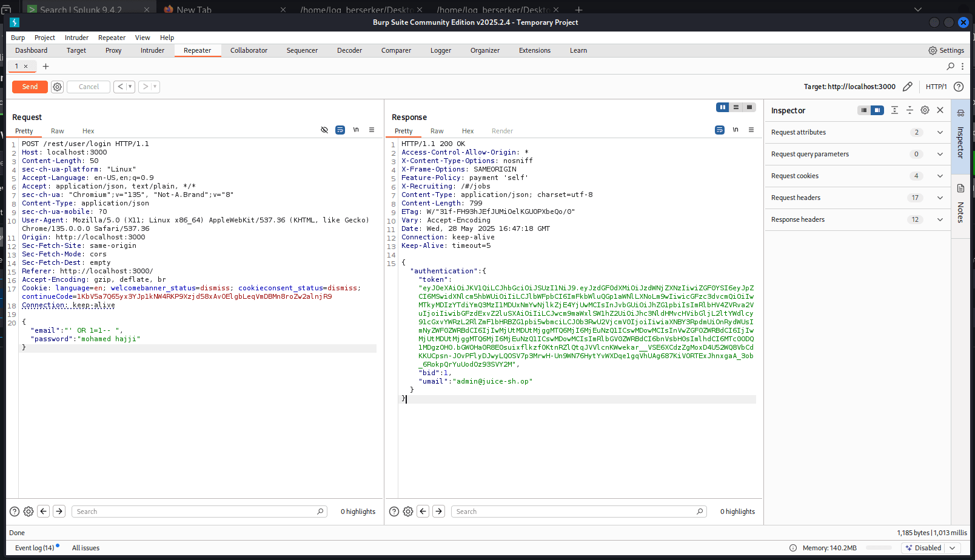The height and width of the screenshot is (560, 975).
Task: Select side-by-side request/response layout
Action: [x=722, y=107]
